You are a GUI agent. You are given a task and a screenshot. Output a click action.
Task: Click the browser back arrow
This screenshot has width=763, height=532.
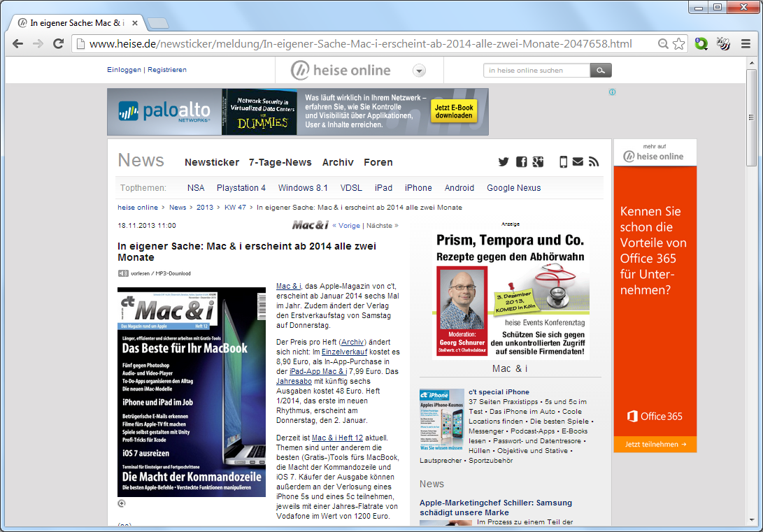(x=18, y=44)
